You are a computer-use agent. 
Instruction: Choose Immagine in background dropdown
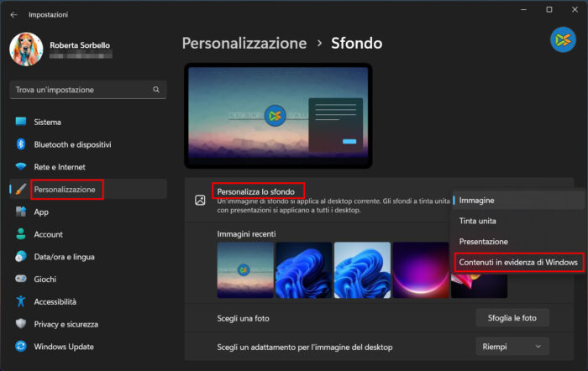pos(518,201)
